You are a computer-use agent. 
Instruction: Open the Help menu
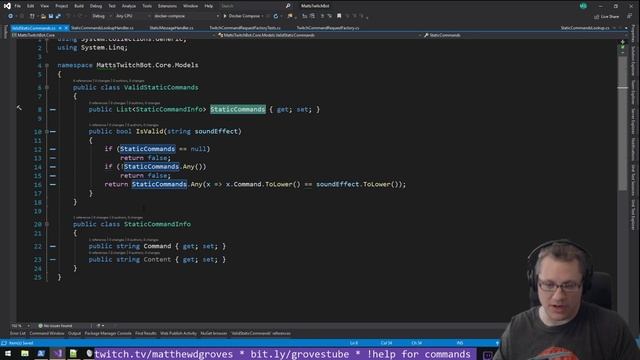(209, 6)
